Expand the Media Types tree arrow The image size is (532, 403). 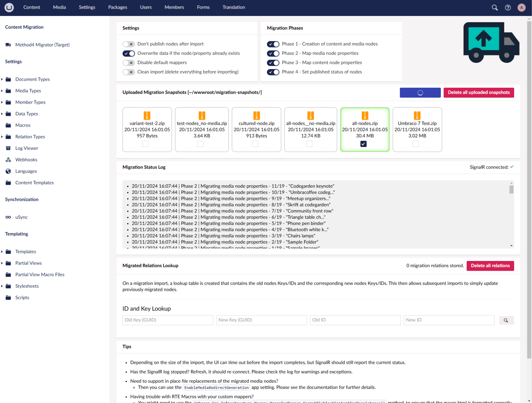2,91
